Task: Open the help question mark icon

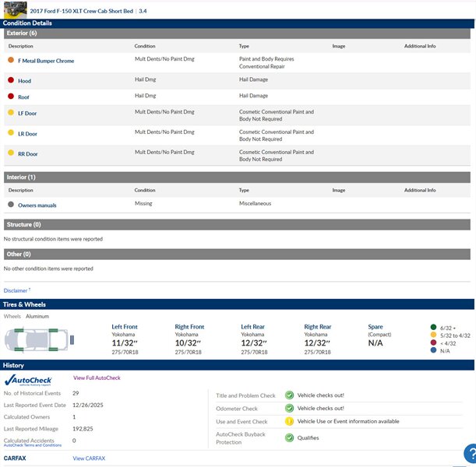Action: (469, 454)
